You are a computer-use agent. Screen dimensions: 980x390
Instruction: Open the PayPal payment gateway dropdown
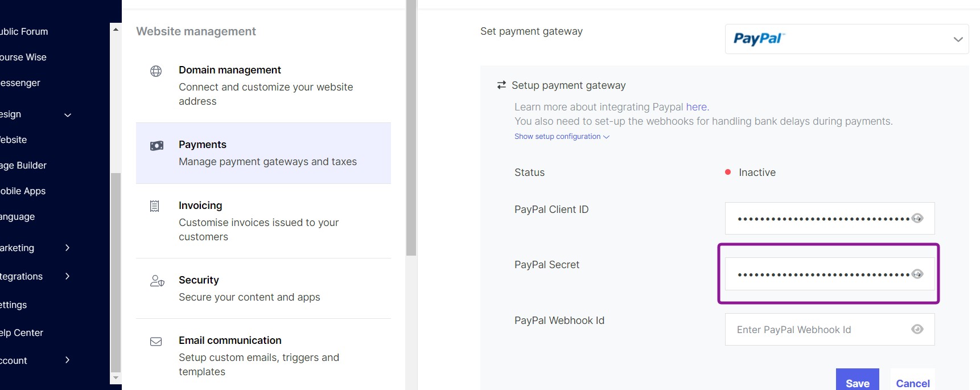click(x=847, y=39)
